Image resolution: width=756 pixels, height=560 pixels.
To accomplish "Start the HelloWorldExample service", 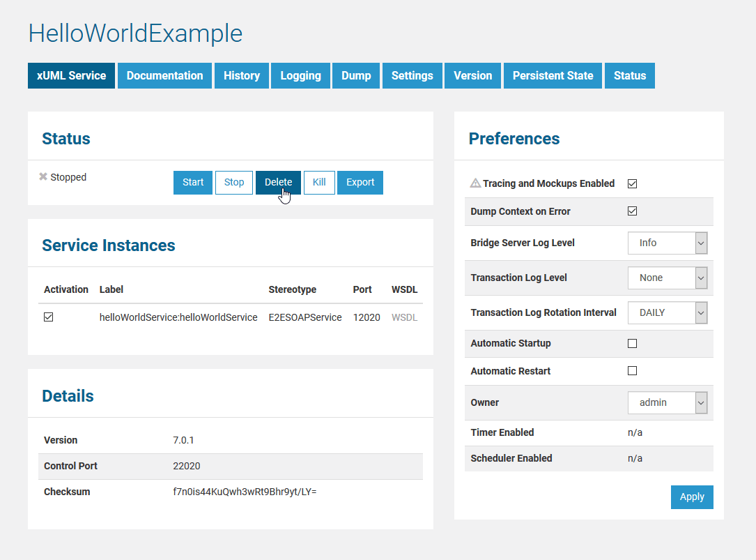I will (x=193, y=182).
